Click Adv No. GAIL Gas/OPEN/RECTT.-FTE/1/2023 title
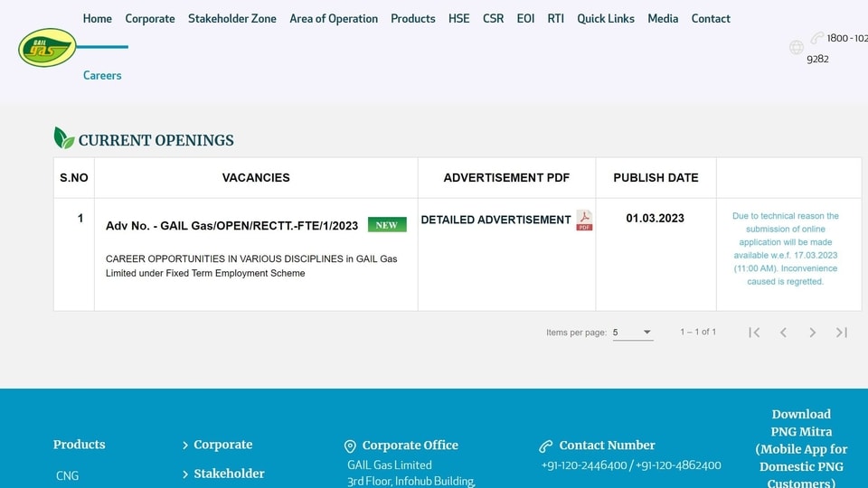This screenshot has width=868, height=488. click(x=232, y=226)
